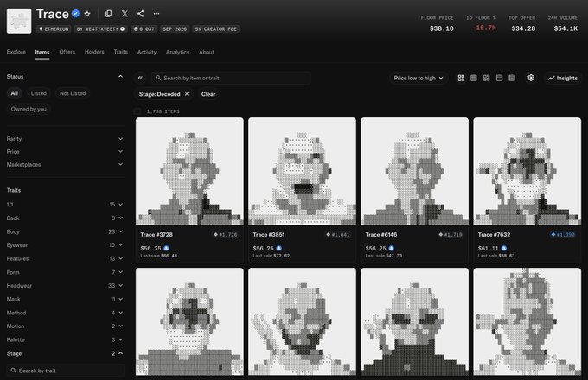588x380 pixels.
Task: Expand the Price filter
Action: pyautogui.click(x=65, y=152)
